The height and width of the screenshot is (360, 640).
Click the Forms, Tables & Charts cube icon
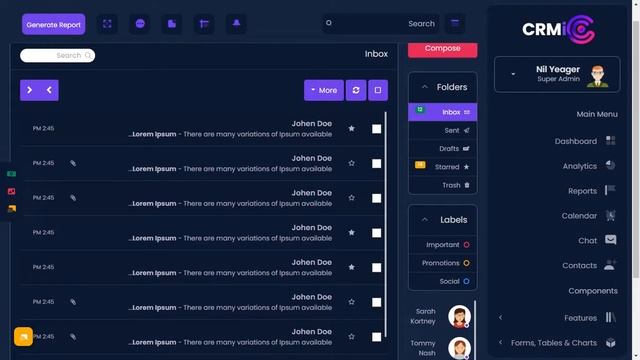pos(611,342)
